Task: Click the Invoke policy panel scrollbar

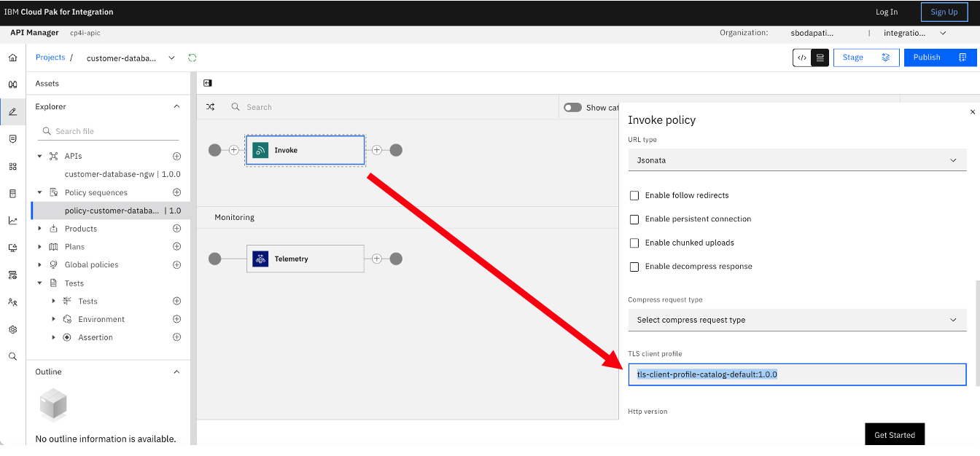Action: (x=978, y=333)
